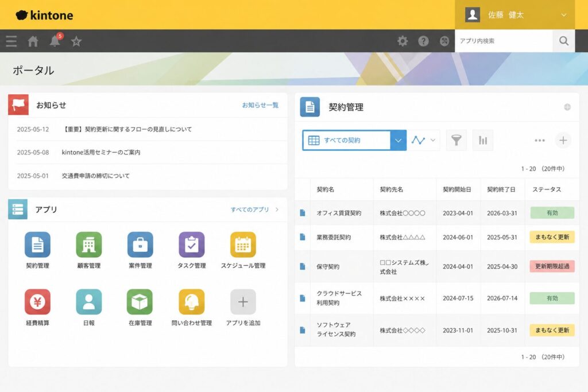This screenshot has height=392, width=588.
Task: Open the 佐藤 健太 user menu
Action: point(515,14)
